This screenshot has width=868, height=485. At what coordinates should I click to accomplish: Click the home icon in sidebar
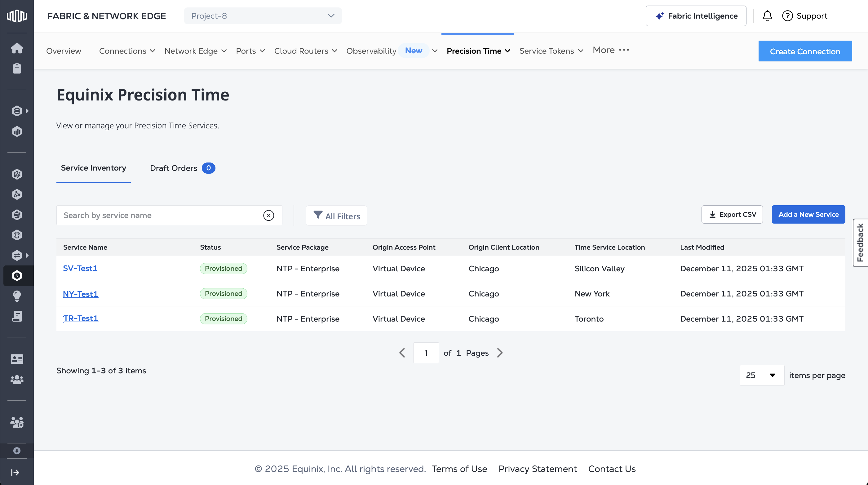[x=17, y=48]
